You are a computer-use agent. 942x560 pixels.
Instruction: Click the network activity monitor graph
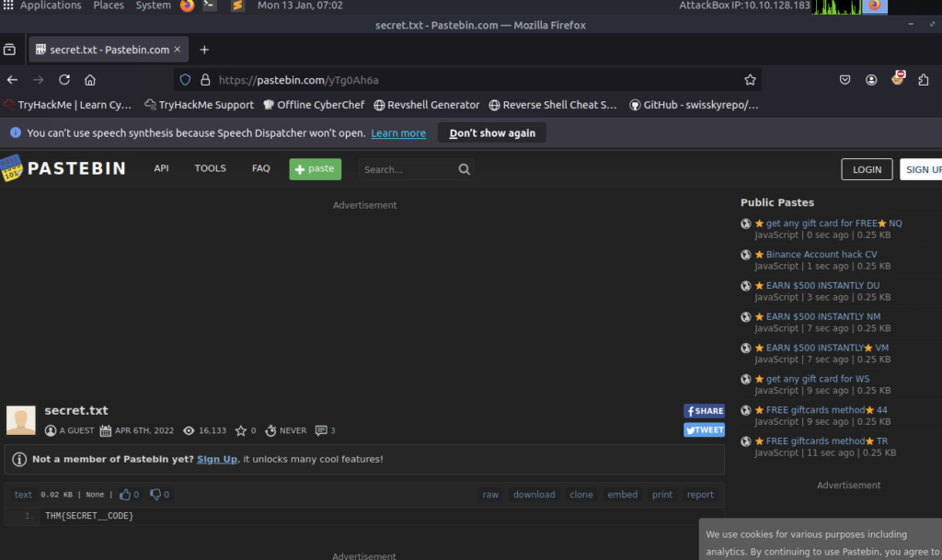click(835, 6)
